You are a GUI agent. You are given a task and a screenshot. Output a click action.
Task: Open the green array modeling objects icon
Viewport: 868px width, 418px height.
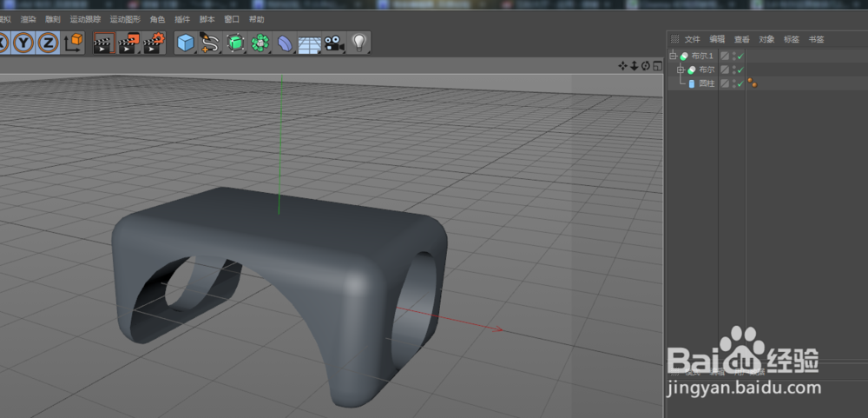(260, 43)
